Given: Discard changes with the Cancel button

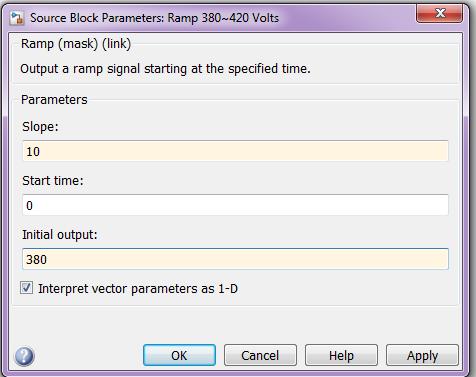Looking at the screenshot, I should pyautogui.click(x=260, y=355).
